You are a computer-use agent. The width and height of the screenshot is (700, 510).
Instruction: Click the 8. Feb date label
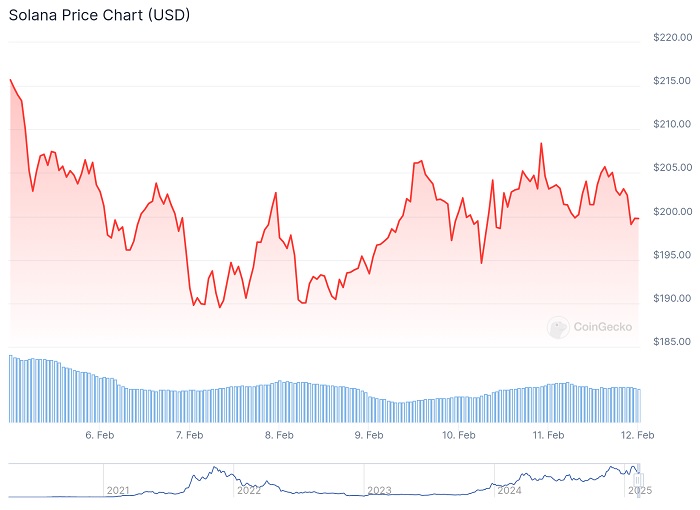click(279, 435)
